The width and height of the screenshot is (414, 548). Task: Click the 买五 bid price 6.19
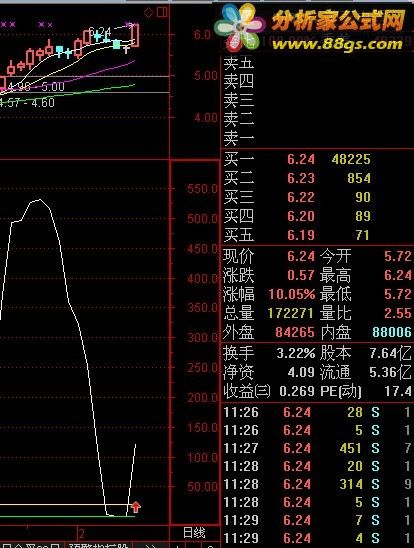[x=301, y=235]
